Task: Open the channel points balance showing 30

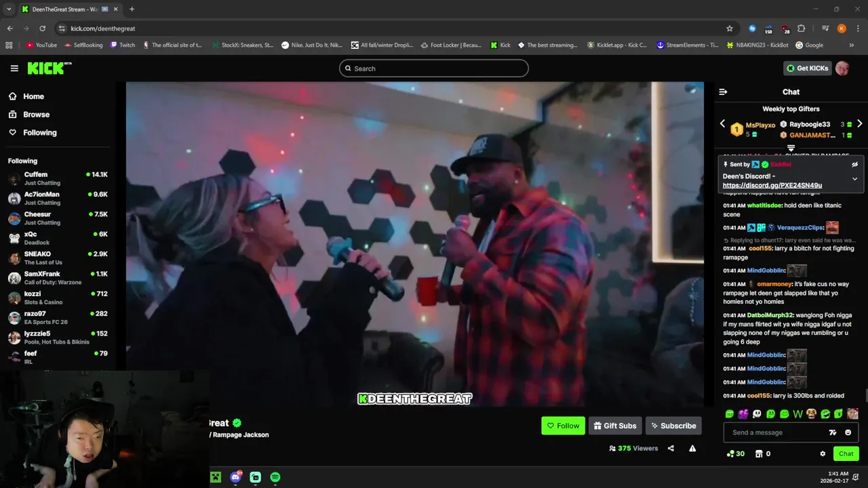Action: click(x=735, y=454)
